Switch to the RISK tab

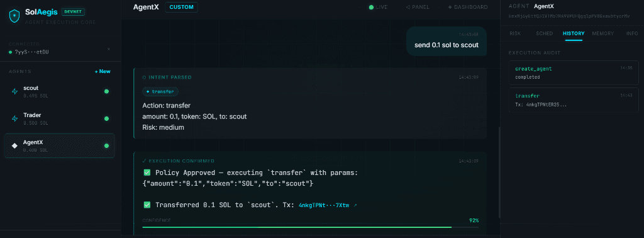pyautogui.click(x=515, y=33)
